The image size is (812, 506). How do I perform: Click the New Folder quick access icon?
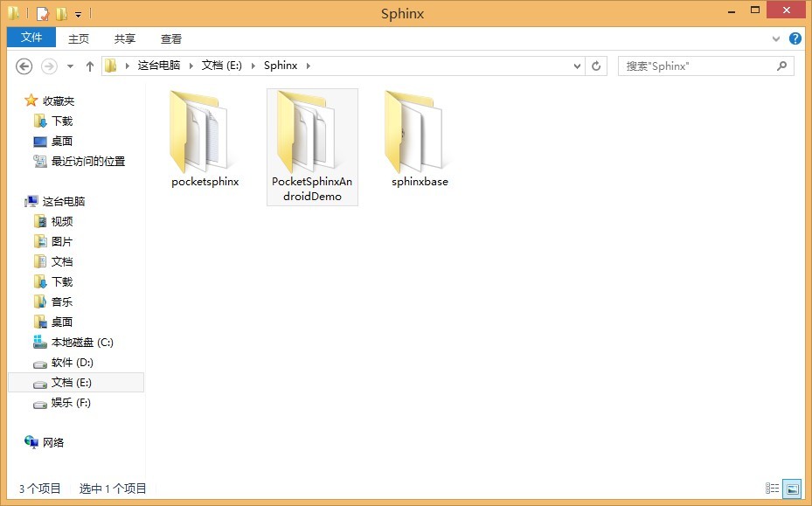[61, 13]
